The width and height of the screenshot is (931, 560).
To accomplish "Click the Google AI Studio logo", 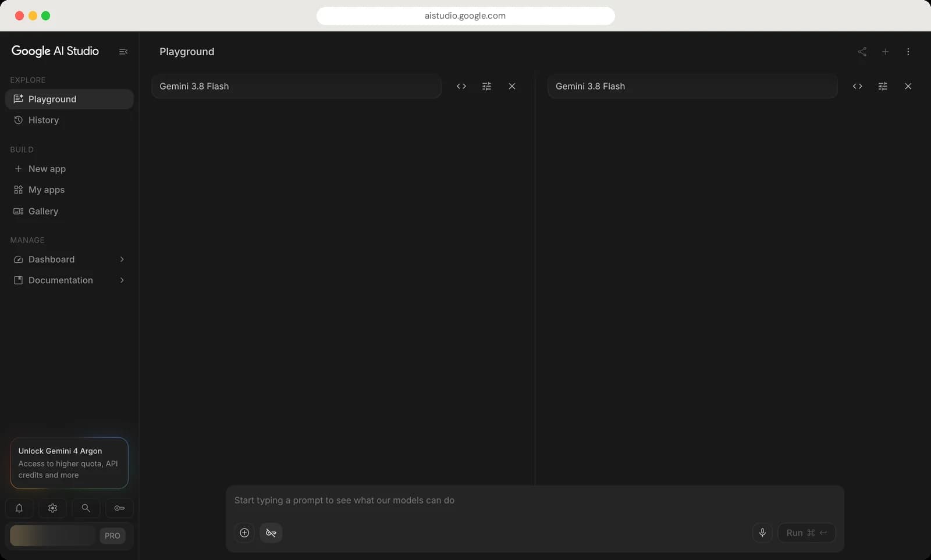I will 55,51.
